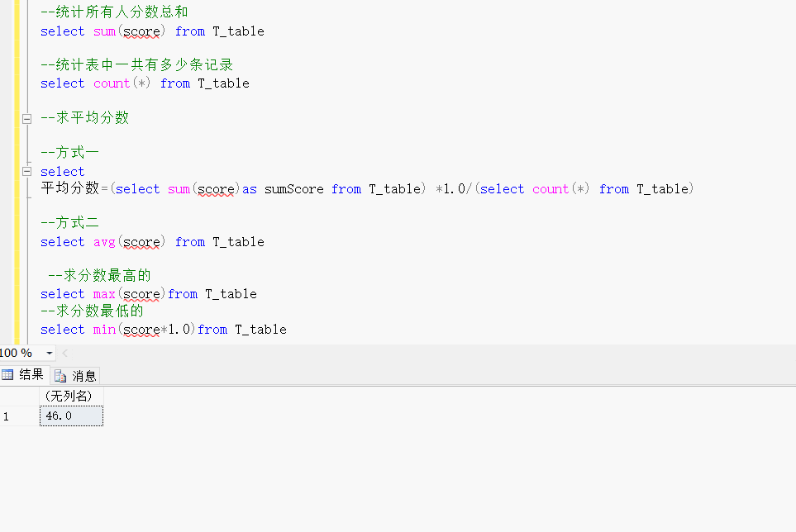
Task: Select result cell 46.0
Action: click(x=71, y=416)
